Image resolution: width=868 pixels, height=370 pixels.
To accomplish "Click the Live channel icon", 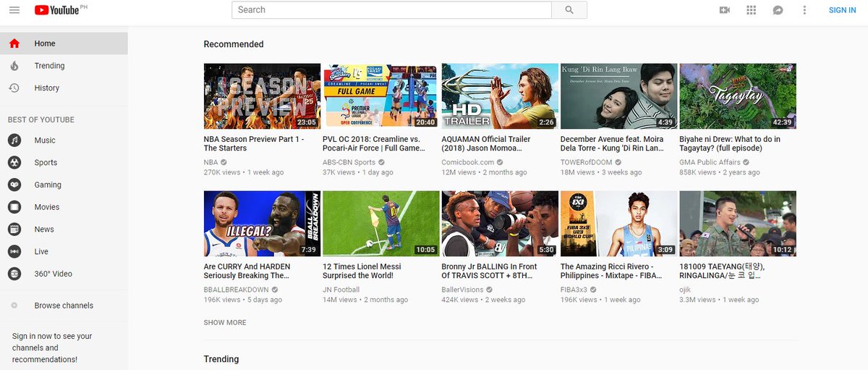I will (14, 251).
